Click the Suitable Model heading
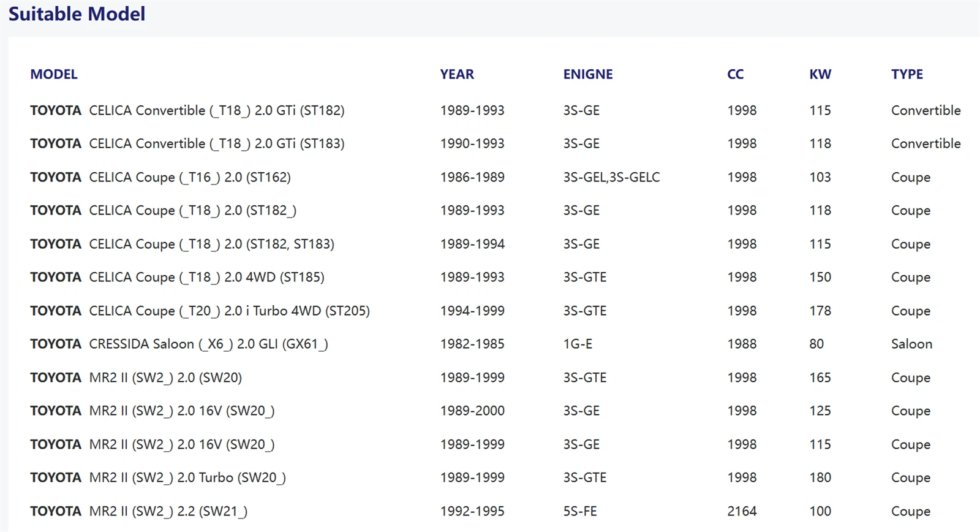The width and height of the screenshot is (980, 532). [77, 14]
